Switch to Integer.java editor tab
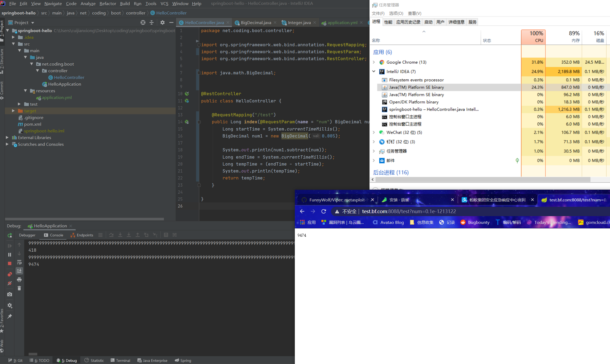The image size is (610, 364). click(299, 23)
